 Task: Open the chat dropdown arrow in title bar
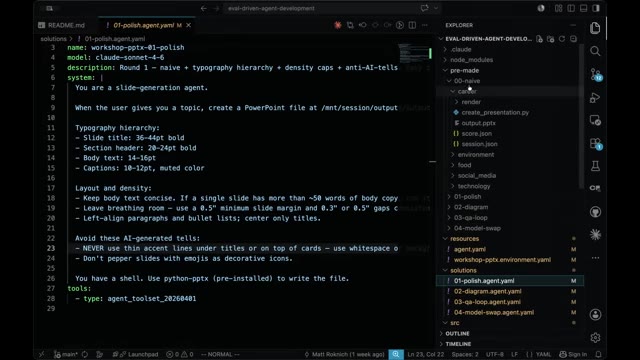[436, 8]
